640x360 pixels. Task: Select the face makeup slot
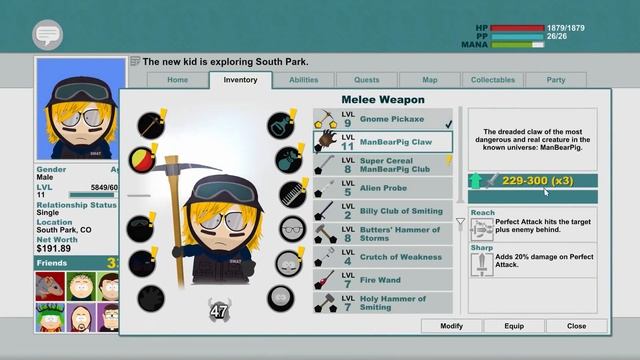tap(289, 264)
